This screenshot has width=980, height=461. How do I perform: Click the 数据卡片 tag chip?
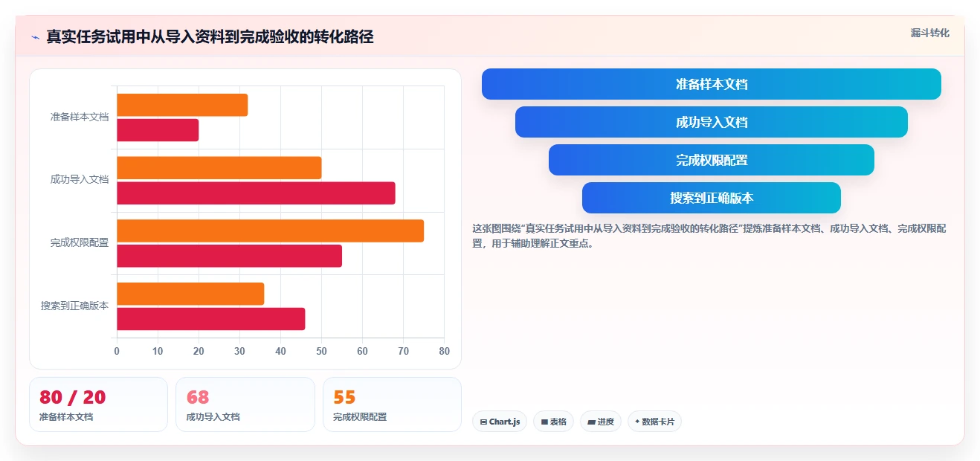tap(654, 422)
